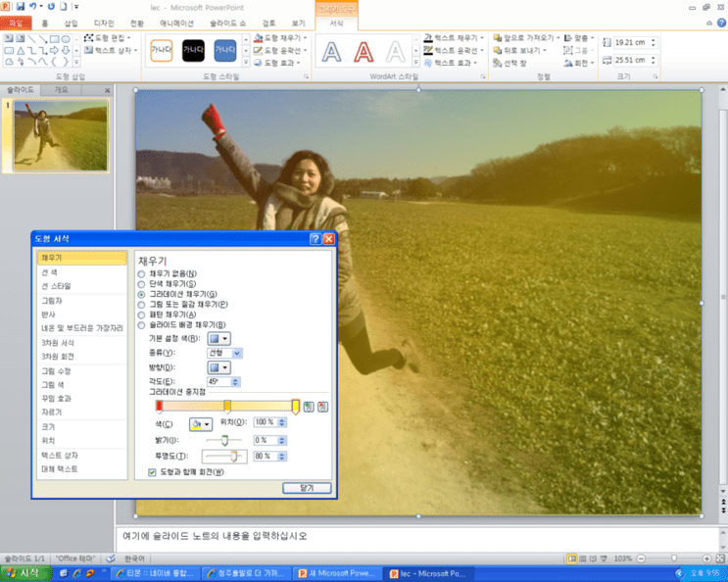Click the Save icon in quick access toolbar
Viewport: 728px width, 582px height.
click(20, 7)
